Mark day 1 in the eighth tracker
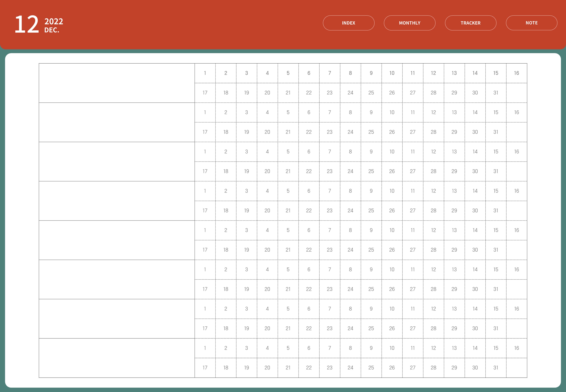 (x=205, y=348)
